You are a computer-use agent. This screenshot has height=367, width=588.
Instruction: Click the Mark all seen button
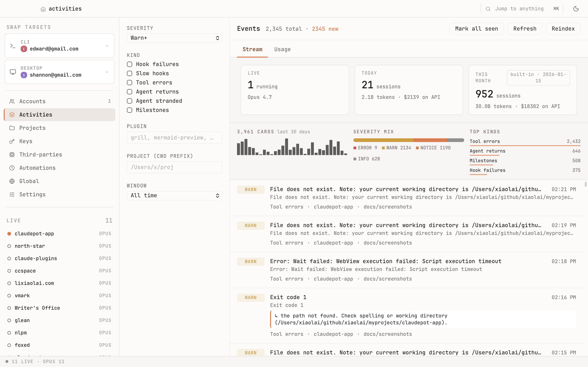pyautogui.click(x=476, y=28)
